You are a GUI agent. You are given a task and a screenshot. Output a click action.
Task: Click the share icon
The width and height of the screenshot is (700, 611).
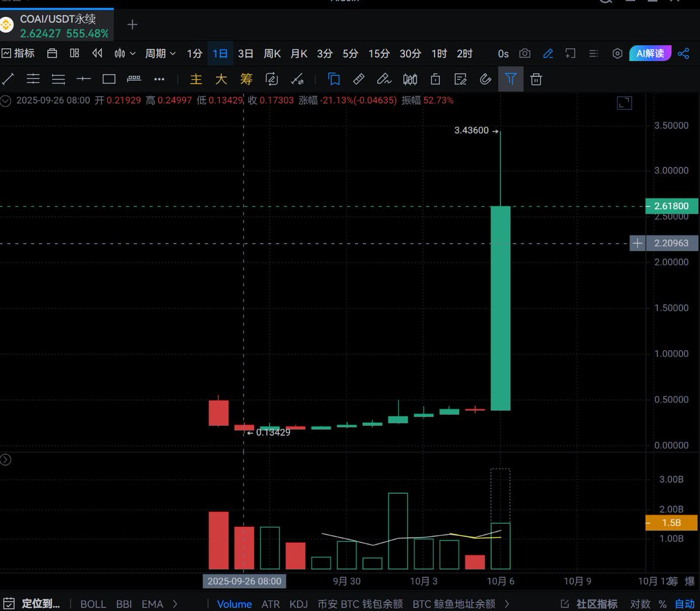(683, 54)
